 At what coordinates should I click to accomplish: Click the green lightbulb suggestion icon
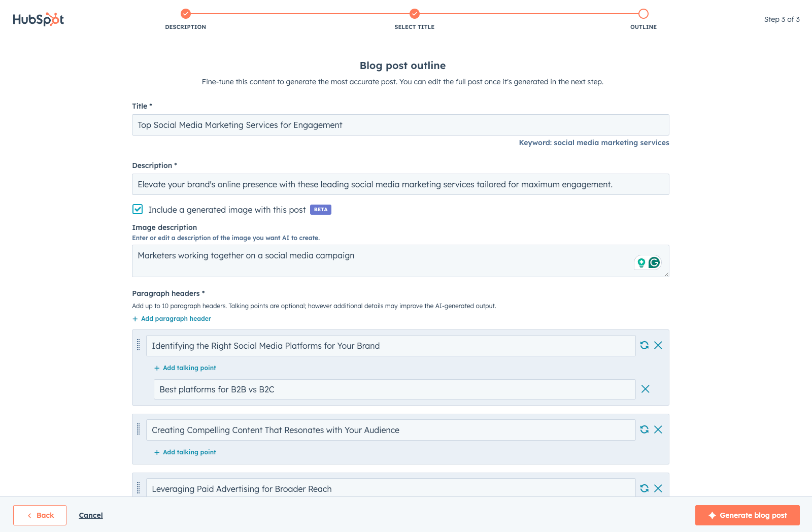click(x=641, y=262)
